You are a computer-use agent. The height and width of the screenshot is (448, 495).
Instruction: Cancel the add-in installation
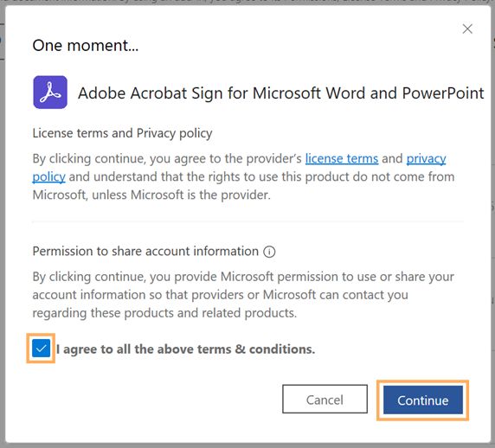click(x=325, y=399)
